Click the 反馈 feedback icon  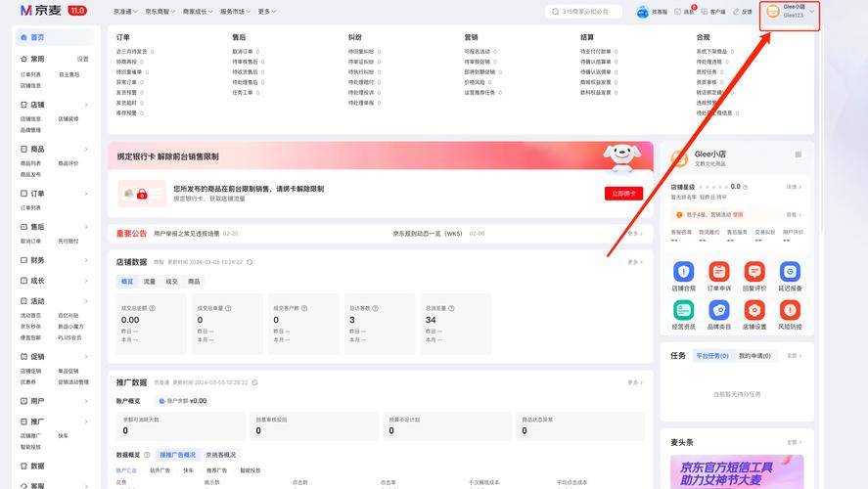coord(736,12)
